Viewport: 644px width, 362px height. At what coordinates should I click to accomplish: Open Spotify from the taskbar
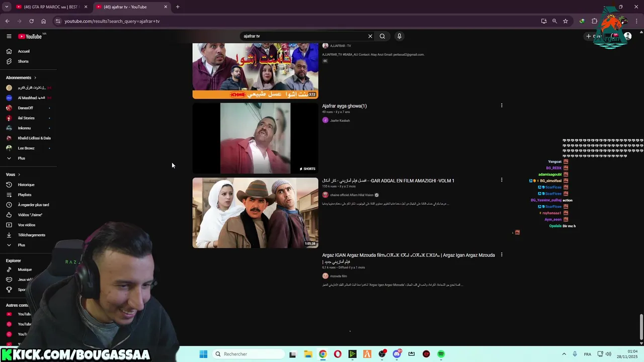point(441,354)
